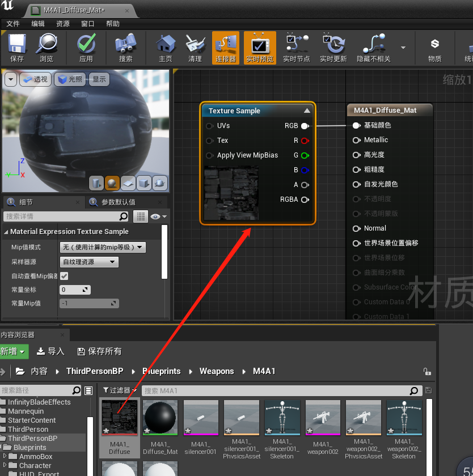Screen dimensions: 473x476
Task: Click save-search icon beside asset search bar
Action: click(x=428, y=390)
